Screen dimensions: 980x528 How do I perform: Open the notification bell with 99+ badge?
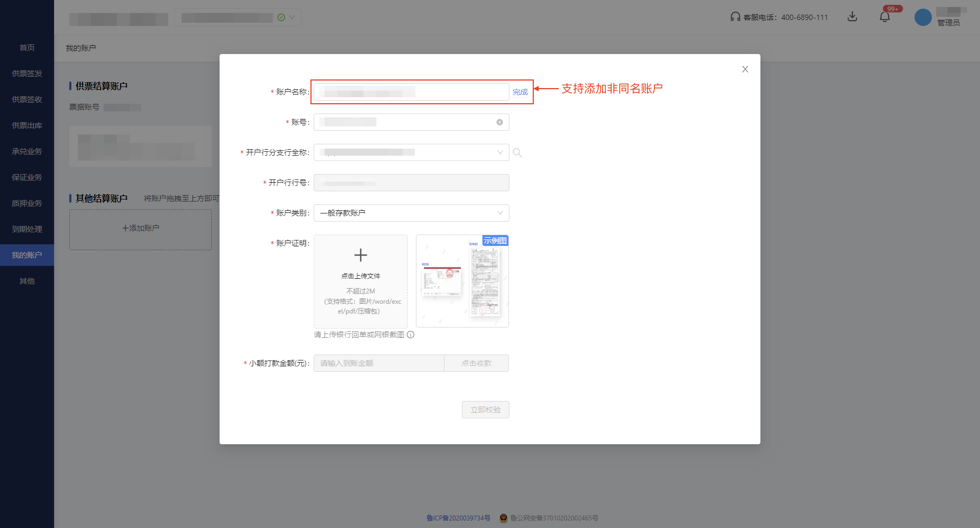click(885, 16)
